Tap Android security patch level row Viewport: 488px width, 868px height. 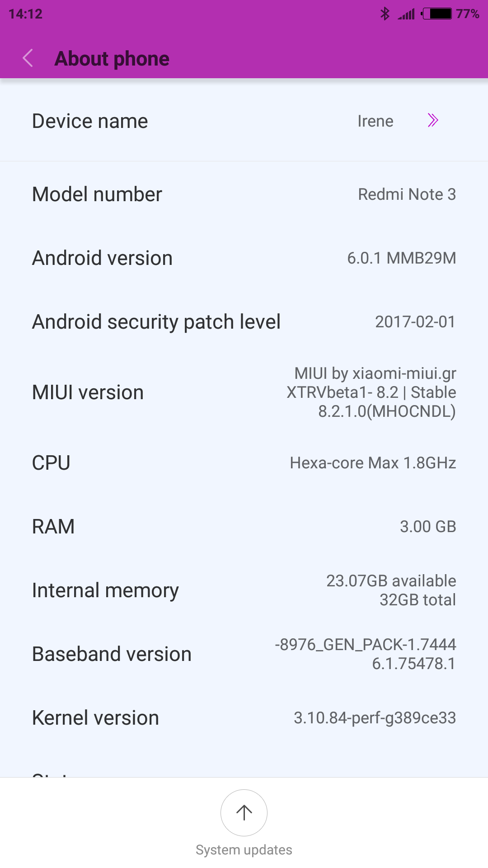pos(244,322)
